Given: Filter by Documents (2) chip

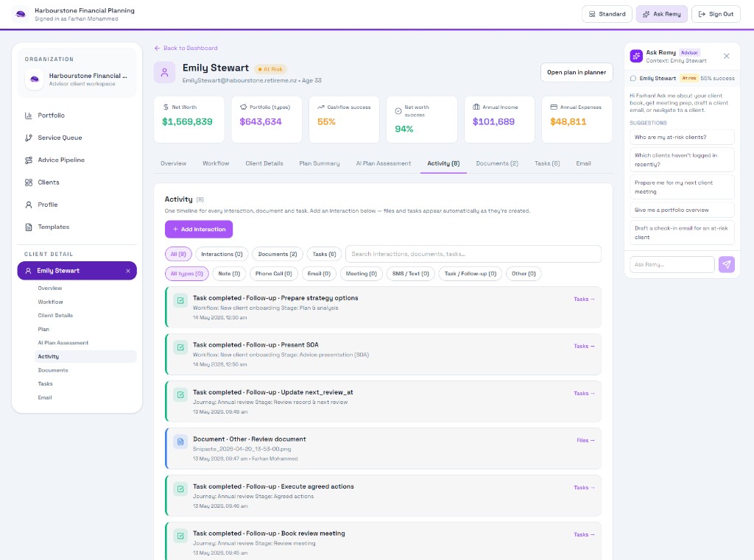Looking at the screenshot, I should tap(278, 255).
